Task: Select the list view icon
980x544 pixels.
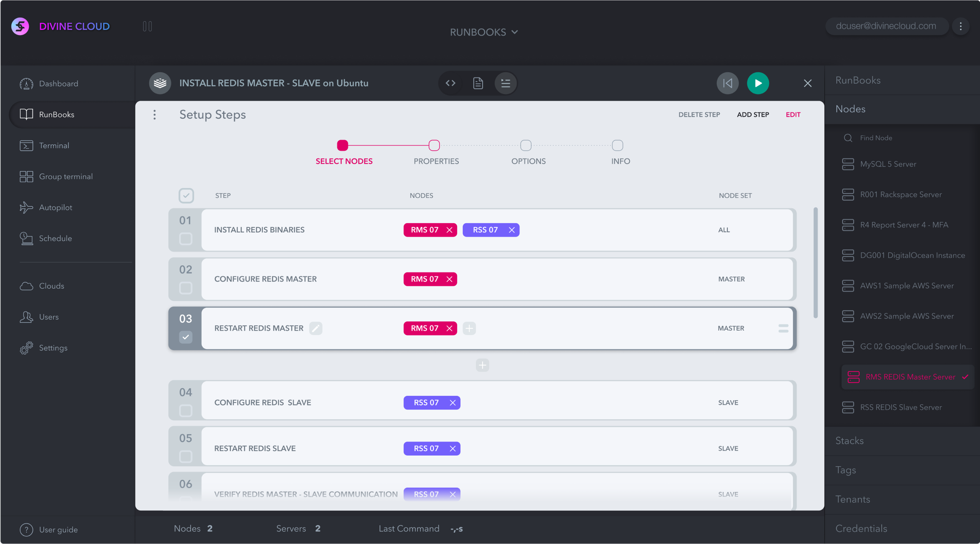Action: tap(505, 83)
